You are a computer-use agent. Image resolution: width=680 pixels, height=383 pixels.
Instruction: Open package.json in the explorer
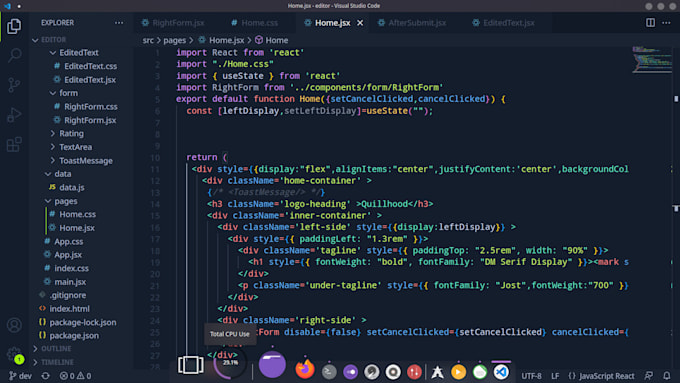coord(74,336)
